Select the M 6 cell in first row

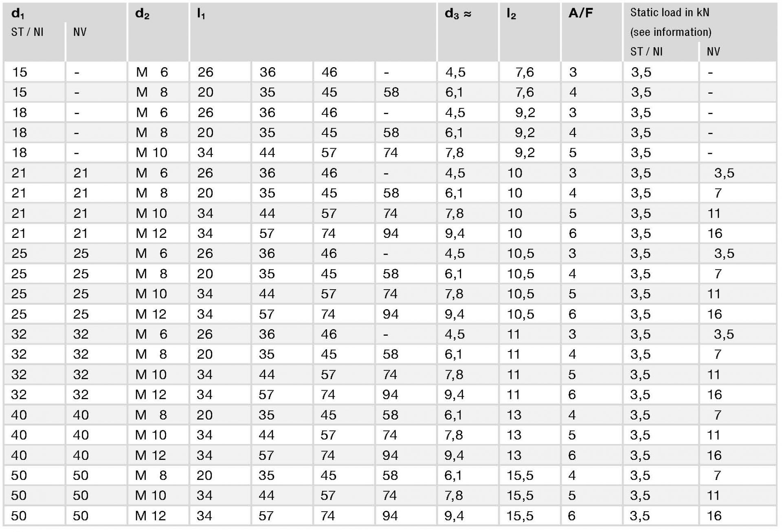click(x=152, y=73)
